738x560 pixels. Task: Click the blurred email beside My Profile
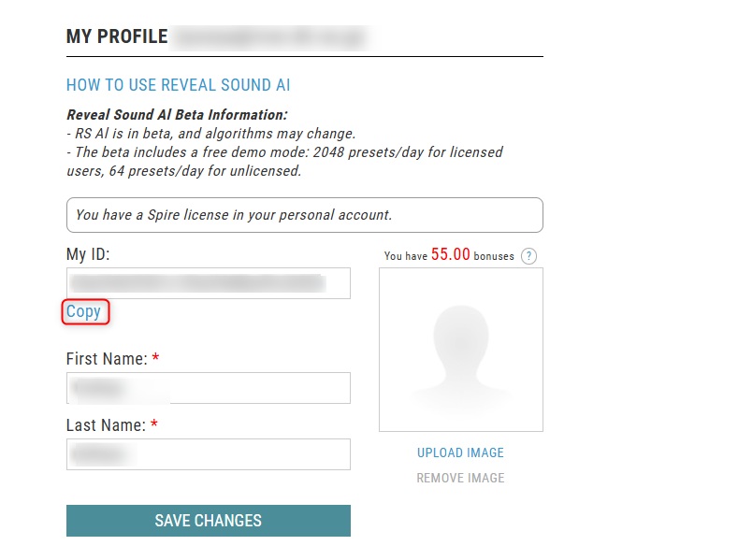pos(271,37)
